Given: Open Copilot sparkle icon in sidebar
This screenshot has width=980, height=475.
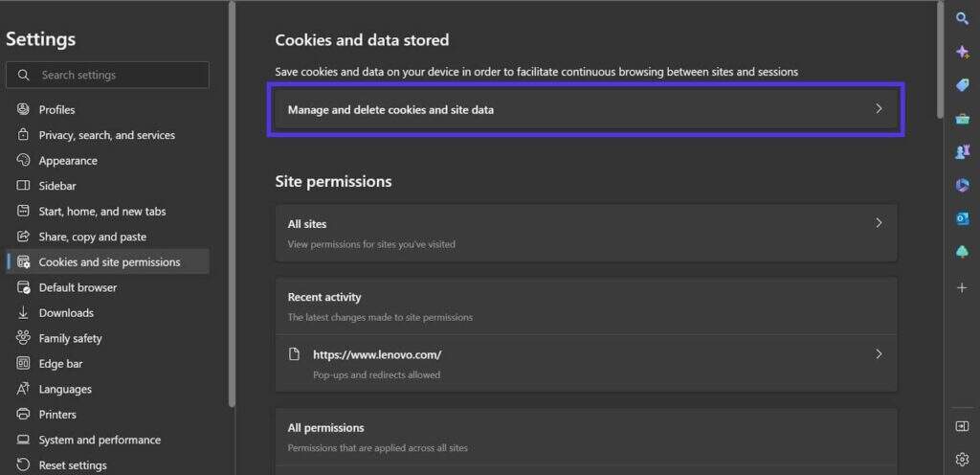Looking at the screenshot, I should pos(963,52).
